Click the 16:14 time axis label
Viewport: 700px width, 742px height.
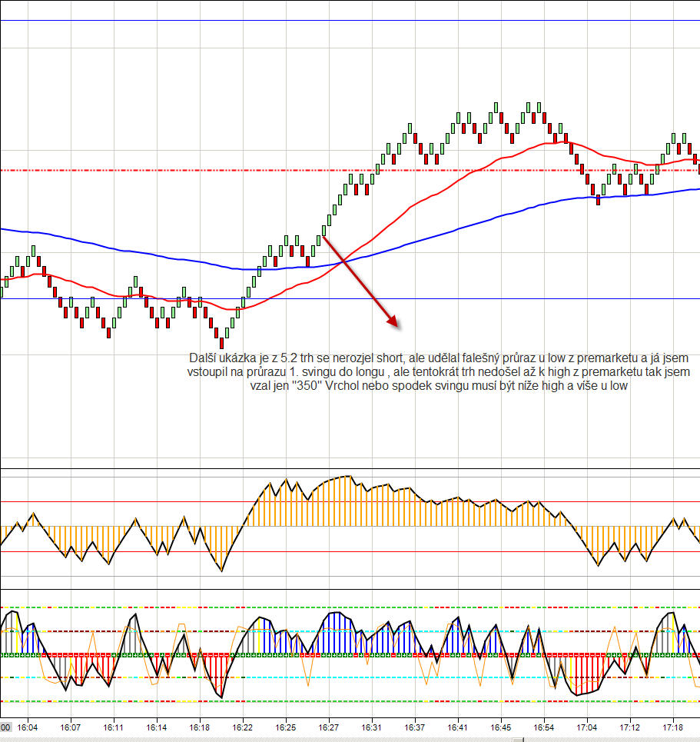click(x=157, y=727)
